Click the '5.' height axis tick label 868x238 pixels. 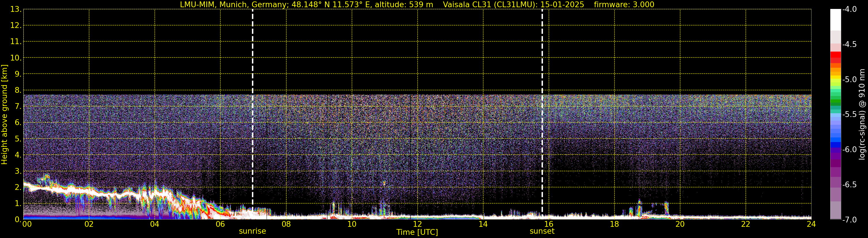coord(18,139)
